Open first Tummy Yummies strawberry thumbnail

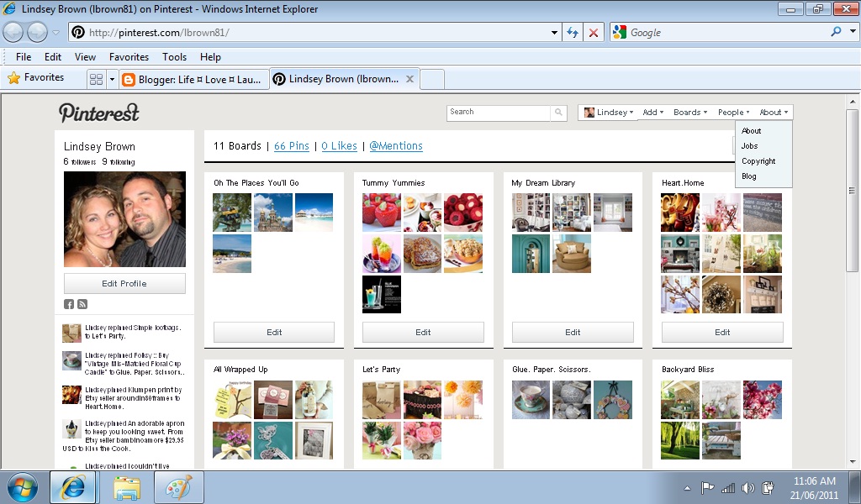click(x=381, y=212)
